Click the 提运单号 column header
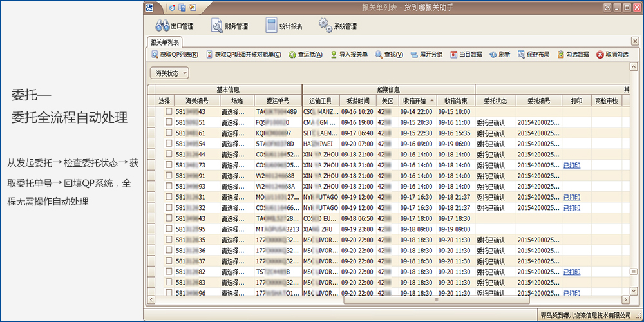The image size is (644, 322). (278, 100)
